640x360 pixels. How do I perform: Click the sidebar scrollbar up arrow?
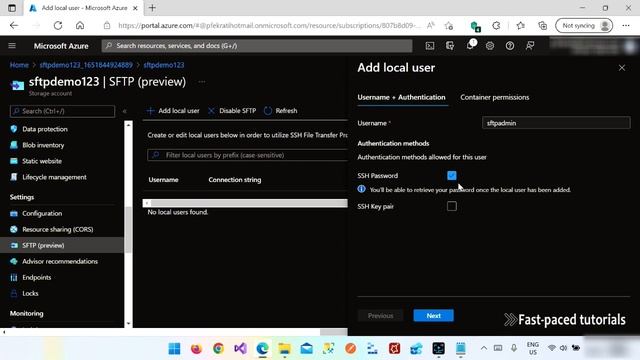pyautogui.click(x=128, y=124)
